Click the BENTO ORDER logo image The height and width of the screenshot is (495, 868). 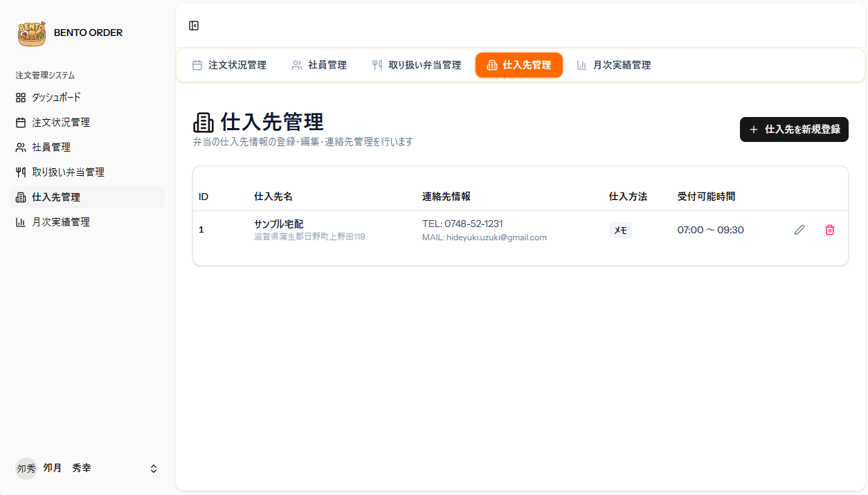[x=31, y=33]
